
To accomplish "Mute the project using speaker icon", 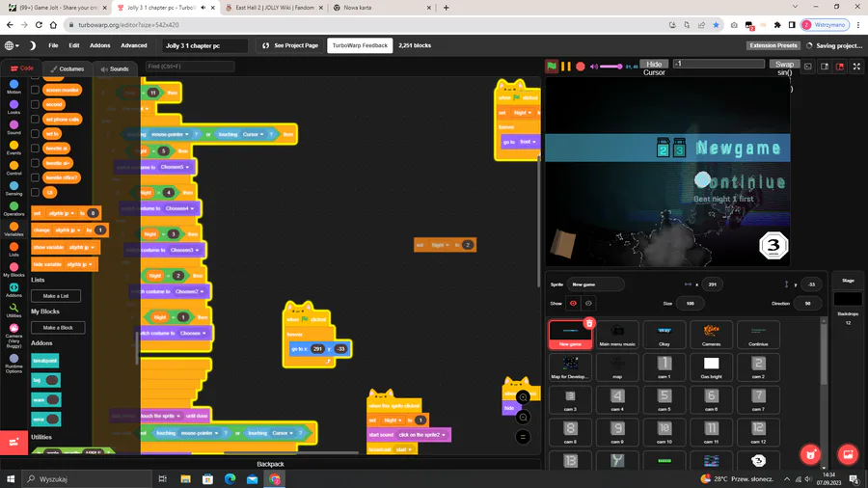I will pyautogui.click(x=594, y=67).
